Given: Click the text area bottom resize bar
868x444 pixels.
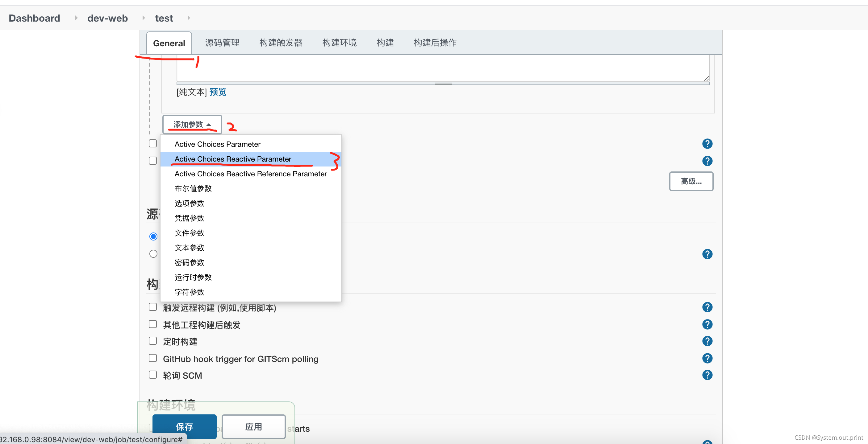Looking at the screenshot, I should point(443,83).
